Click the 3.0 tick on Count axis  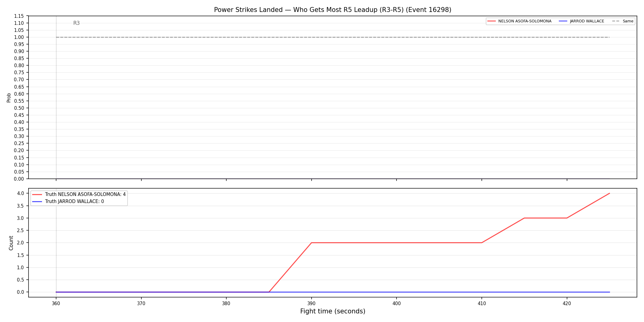21,218
